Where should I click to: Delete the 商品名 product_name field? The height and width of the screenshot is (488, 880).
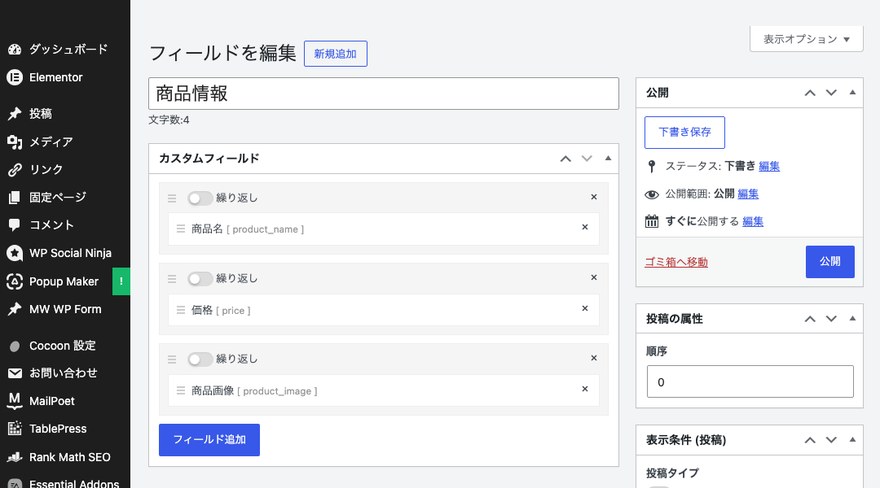[x=585, y=227]
